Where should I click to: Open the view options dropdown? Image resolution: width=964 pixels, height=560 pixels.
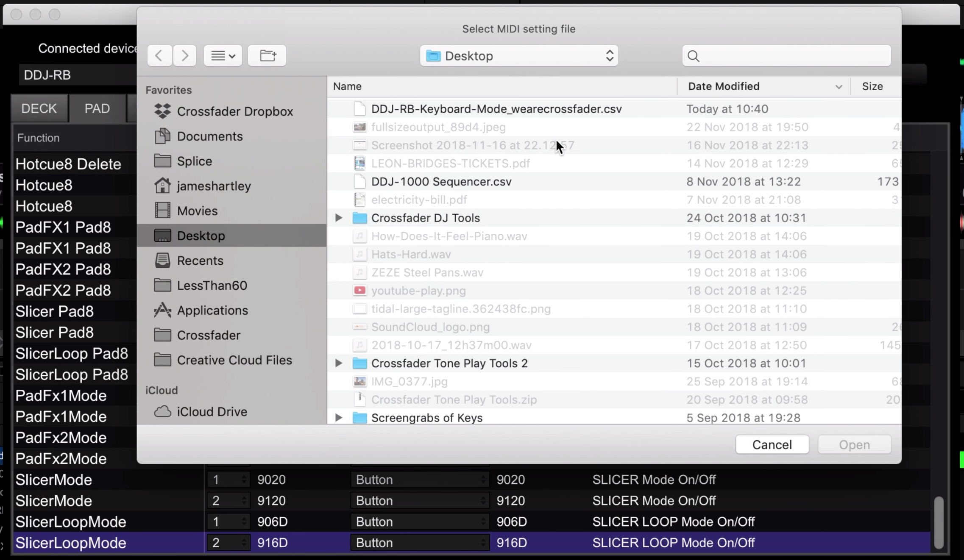click(223, 55)
